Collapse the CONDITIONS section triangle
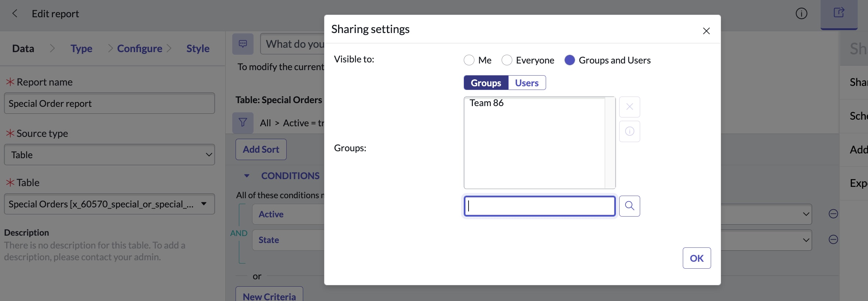 (x=247, y=176)
